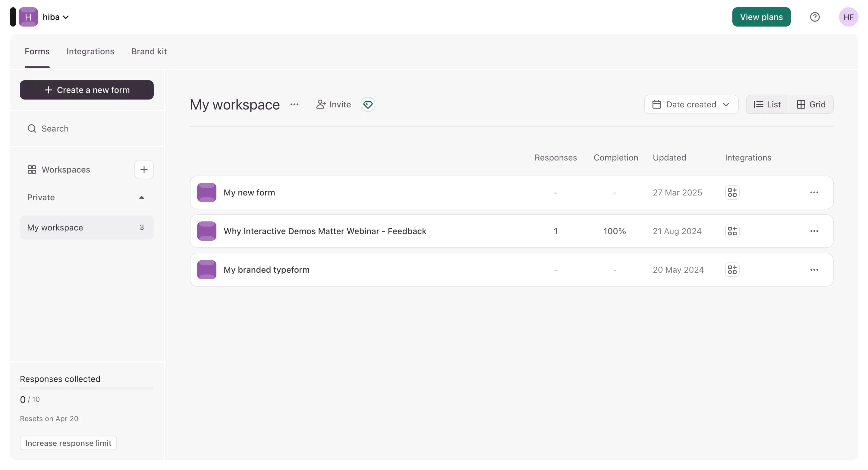This screenshot has height=470, width=868.
Task: Click the Integrations column header
Action: pyautogui.click(x=748, y=157)
